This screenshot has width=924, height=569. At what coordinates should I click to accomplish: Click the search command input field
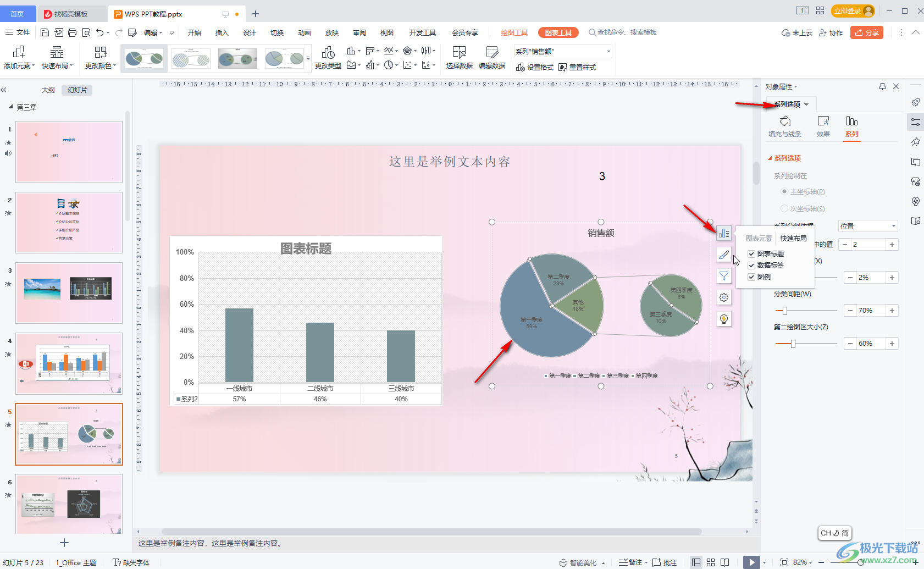(626, 32)
